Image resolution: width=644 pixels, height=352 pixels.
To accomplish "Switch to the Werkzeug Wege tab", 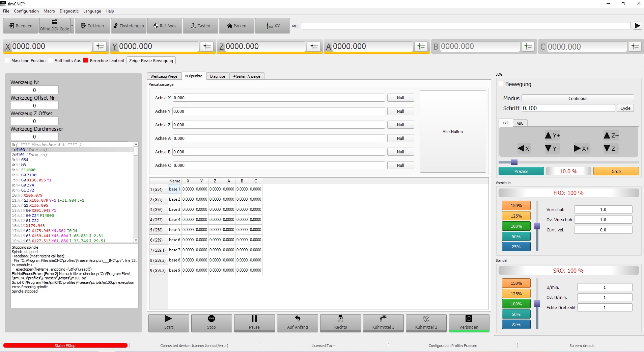I will [x=164, y=76].
